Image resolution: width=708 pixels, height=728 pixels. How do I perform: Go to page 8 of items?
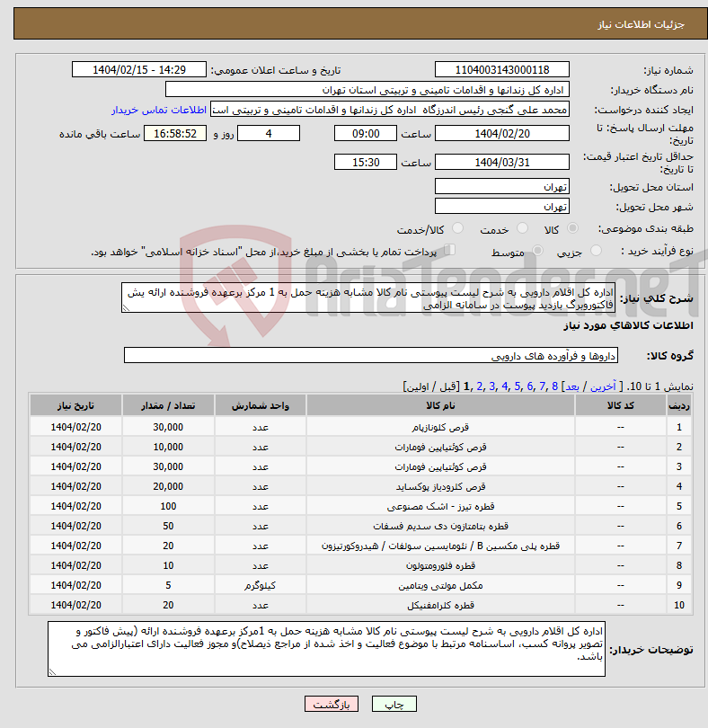(x=554, y=386)
